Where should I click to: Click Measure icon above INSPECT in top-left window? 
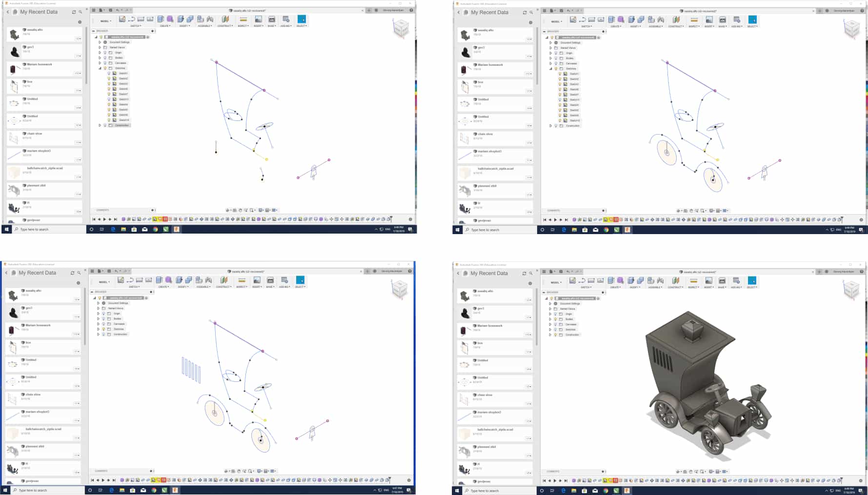point(243,20)
